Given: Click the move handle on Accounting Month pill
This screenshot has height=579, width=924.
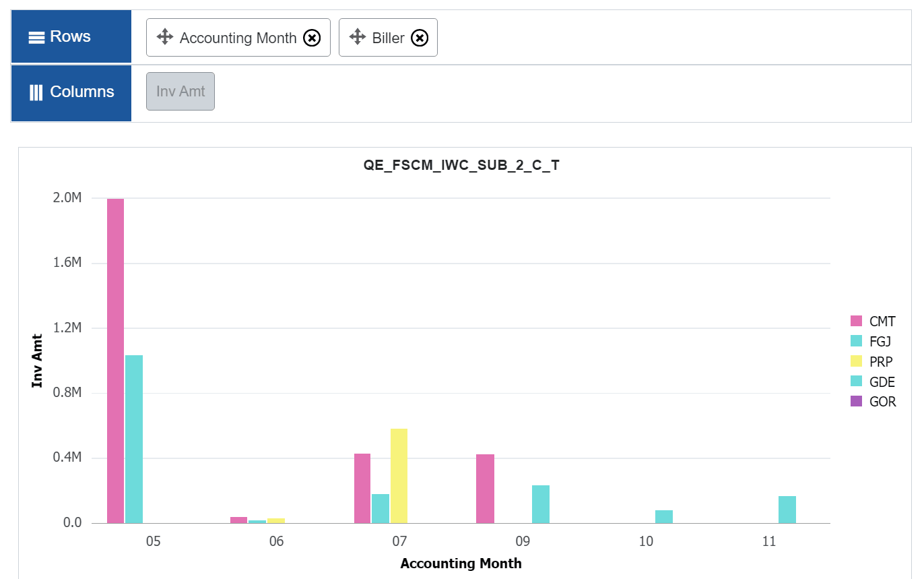Looking at the screenshot, I should 164,37.
